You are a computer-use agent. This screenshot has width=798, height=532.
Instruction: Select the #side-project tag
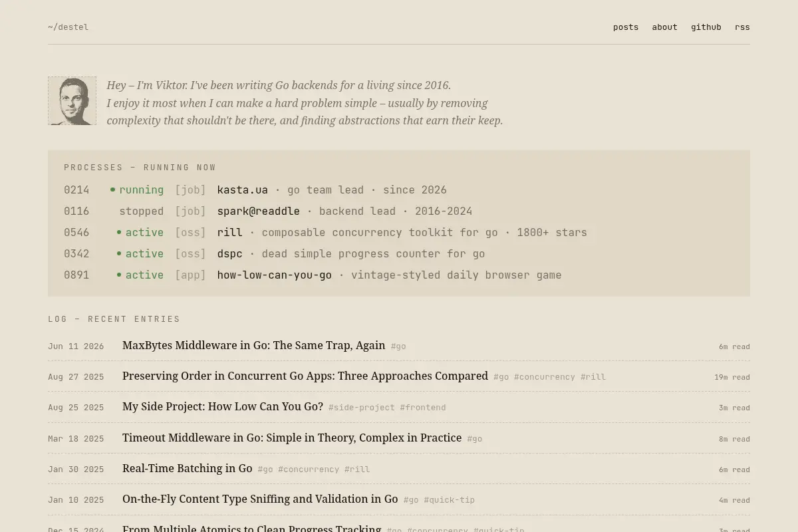point(362,408)
